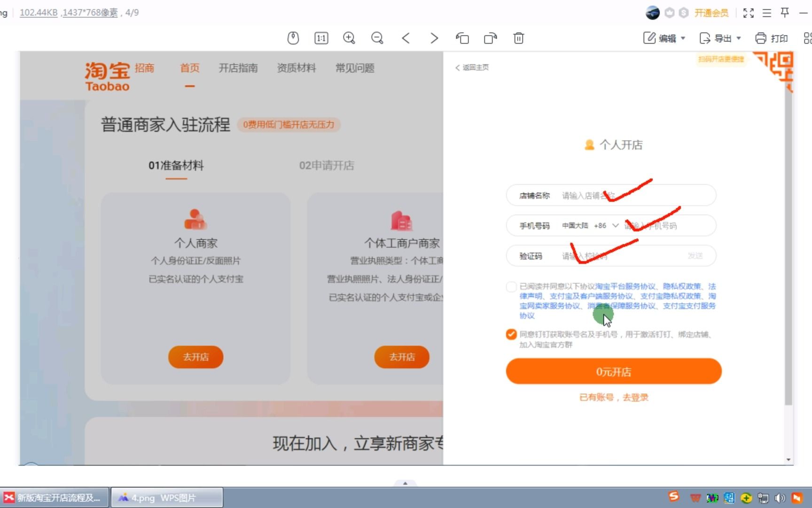The image size is (812, 508).
Task: Switch to 新版淘宝开店流程及 taskbar window
Action: (x=55, y=498)
